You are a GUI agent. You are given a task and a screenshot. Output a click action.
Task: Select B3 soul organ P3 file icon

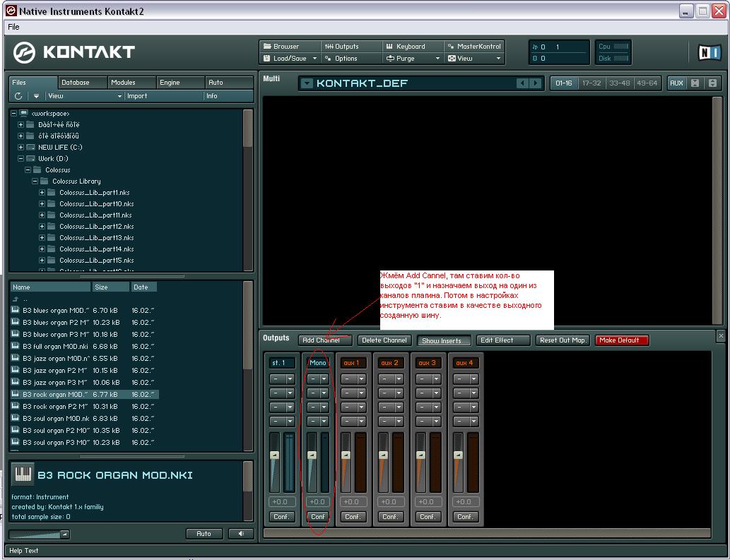(x=16, y=442)
